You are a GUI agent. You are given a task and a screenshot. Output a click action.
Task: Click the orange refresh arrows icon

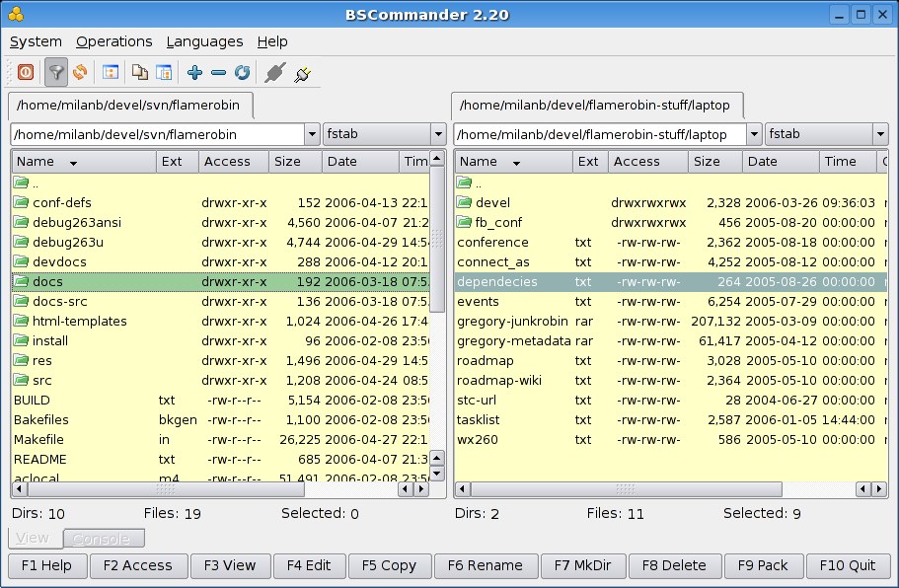[x=80, y=72]
